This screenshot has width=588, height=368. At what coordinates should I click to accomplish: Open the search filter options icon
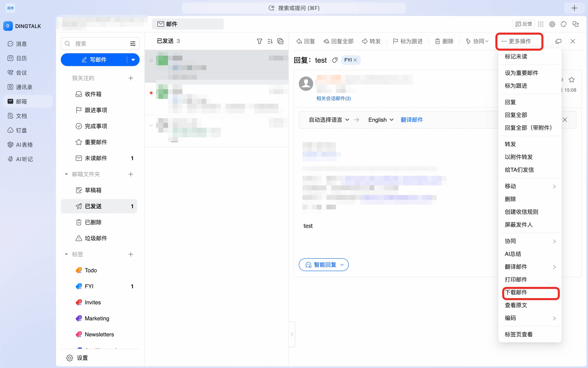pos(133,44)
